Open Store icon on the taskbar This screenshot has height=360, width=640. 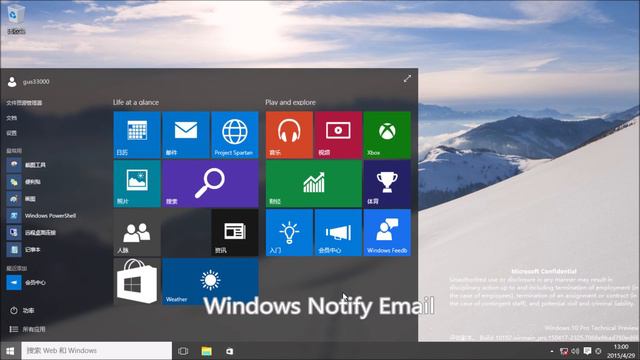pyautogui.click(x=229, y=351)
